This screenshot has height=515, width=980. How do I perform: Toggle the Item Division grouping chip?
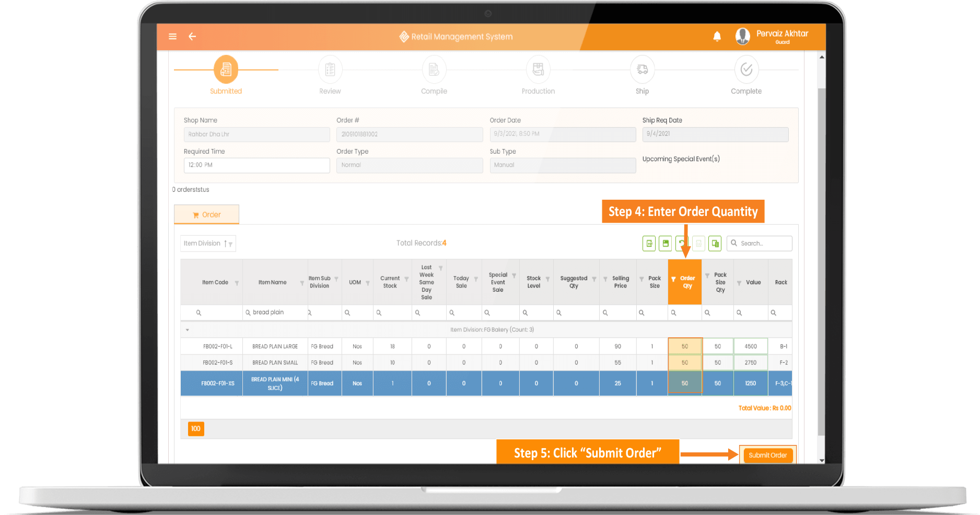click(x=208, y=244)
